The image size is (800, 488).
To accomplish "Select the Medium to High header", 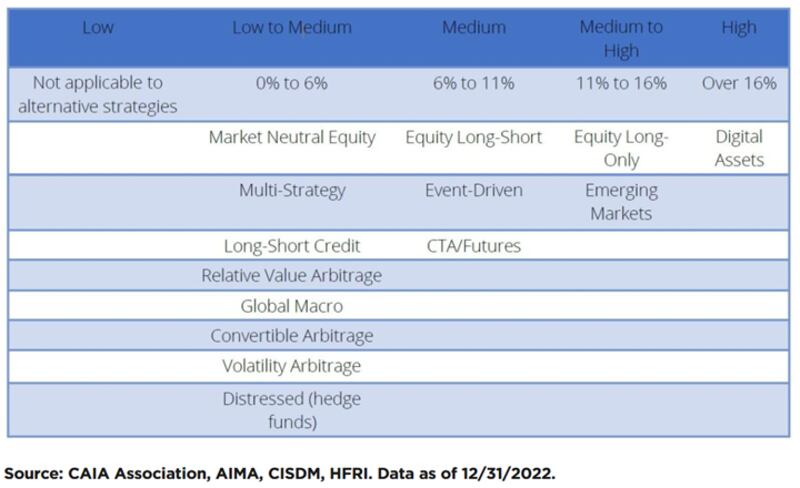I will pyautogui.click(x=621, y=39).
